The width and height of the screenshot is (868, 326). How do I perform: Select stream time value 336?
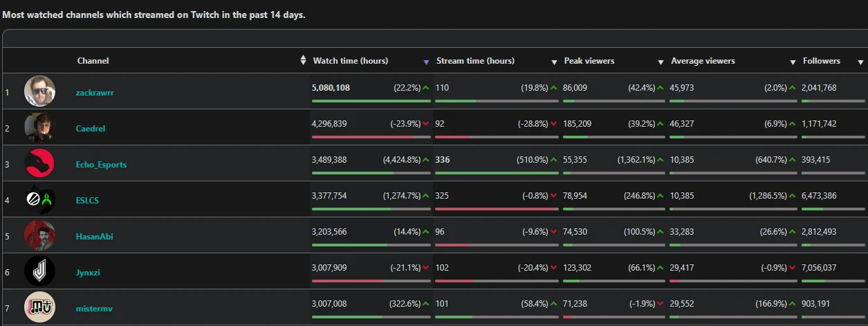(443, 160)
